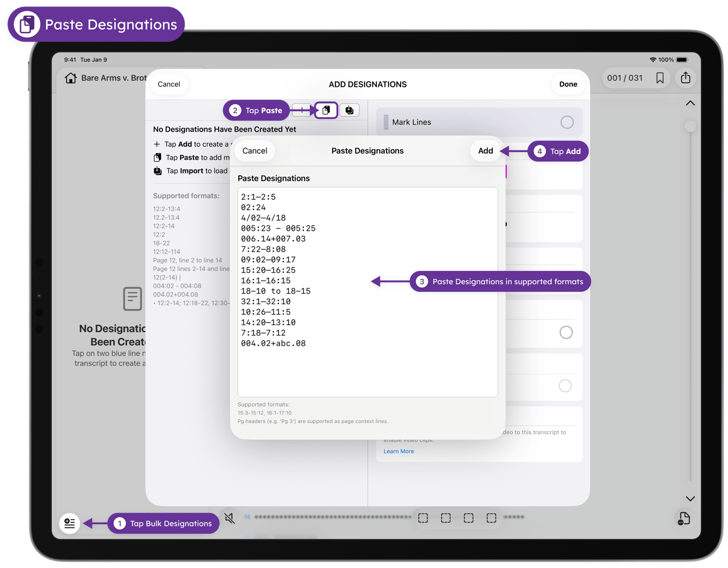The image size is (728, 568).
Task: Place cursor on line 7:18—7:12
Action: [x=263, y=333]
